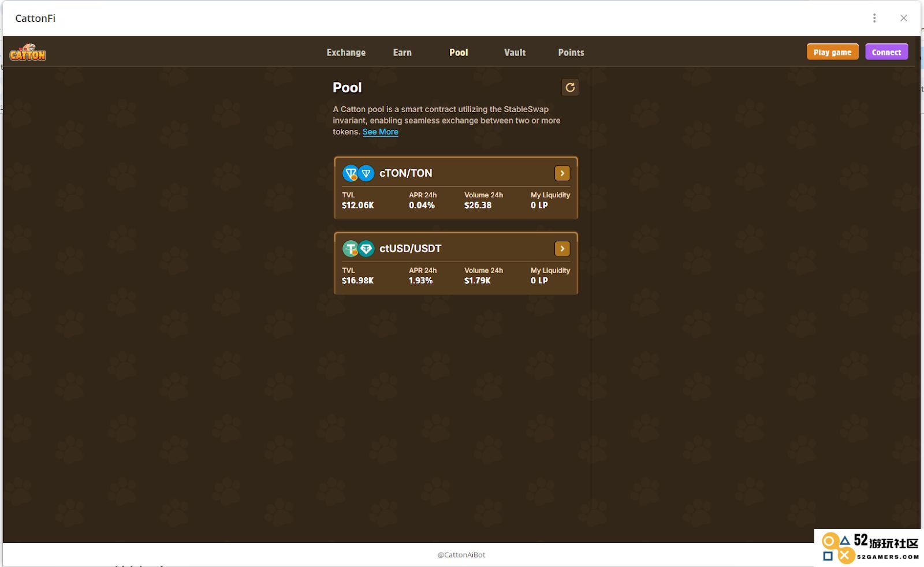Click the USDT token icon in ctUSD/USDT
The image size is (924, 567).
coord(366,249)
